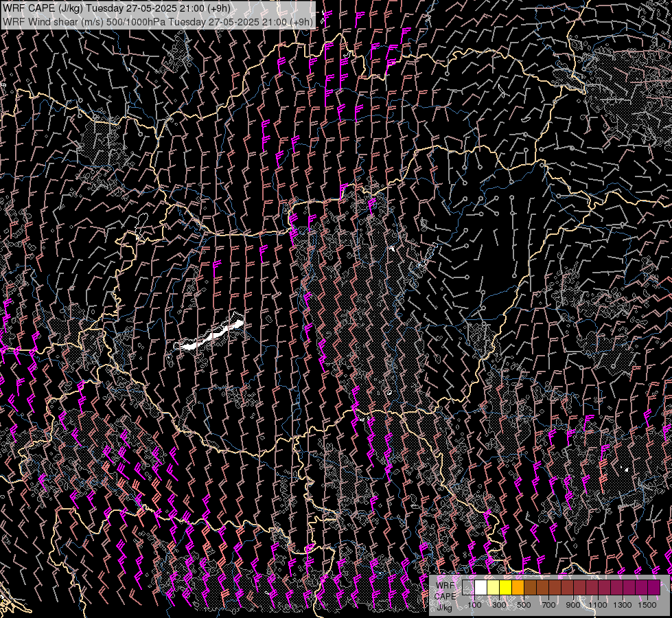Screen dimensions: 672x618
Task: Click the 500 legend value
Action: 524,605
